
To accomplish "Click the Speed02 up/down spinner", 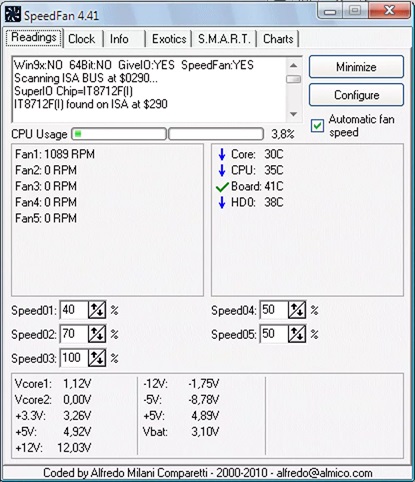I will [97, 334].
